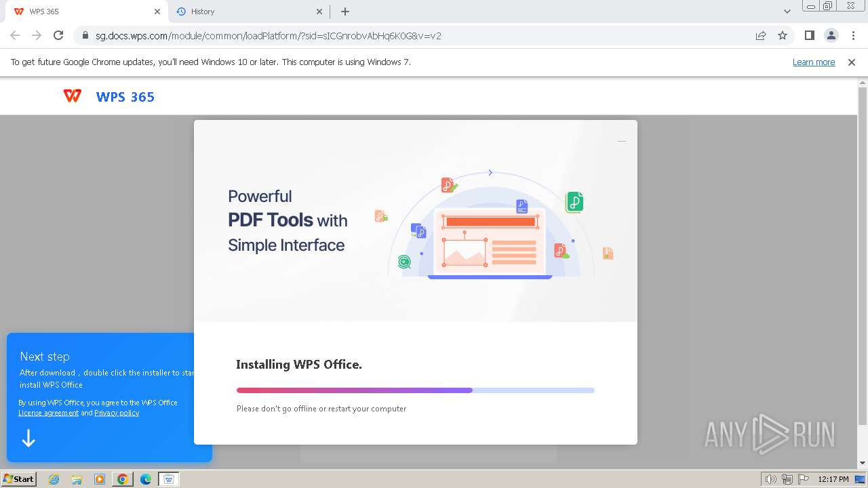Go back to previous page
Screen dimensions: 868x488
coord(15,35)
